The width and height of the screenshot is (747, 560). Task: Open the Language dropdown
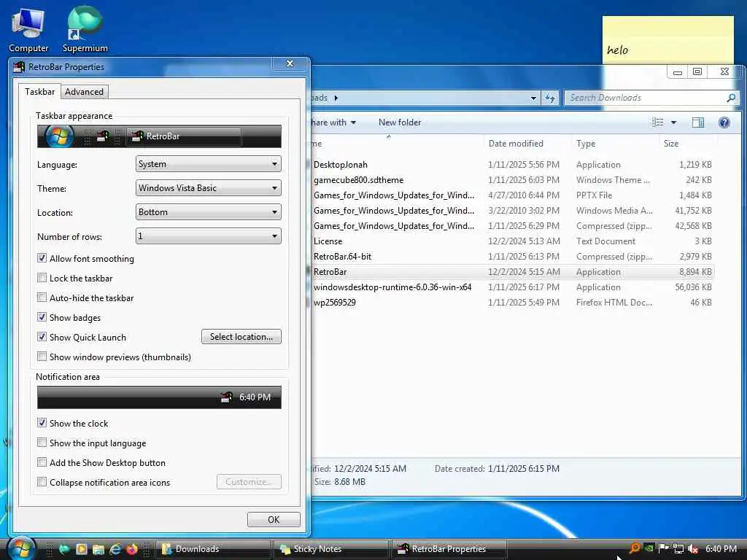(208, 164)
